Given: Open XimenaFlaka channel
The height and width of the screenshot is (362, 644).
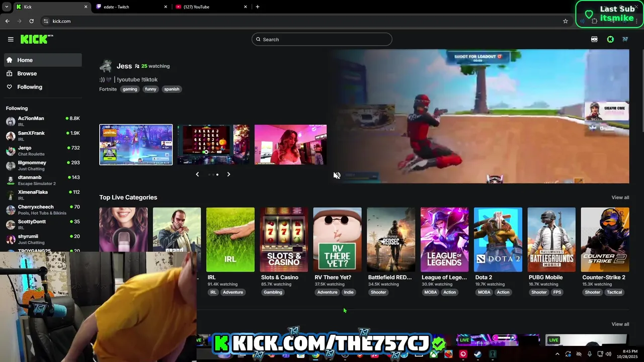Looking at the screenshot, I should (x=43, y=195).
